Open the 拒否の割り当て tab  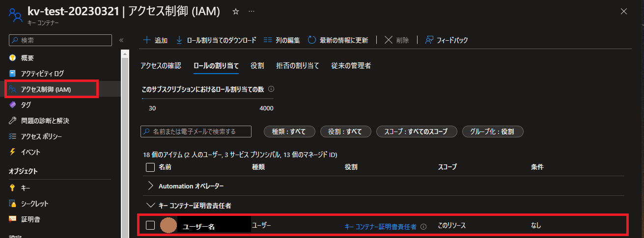pyautogui.click(x=298, y=65)
